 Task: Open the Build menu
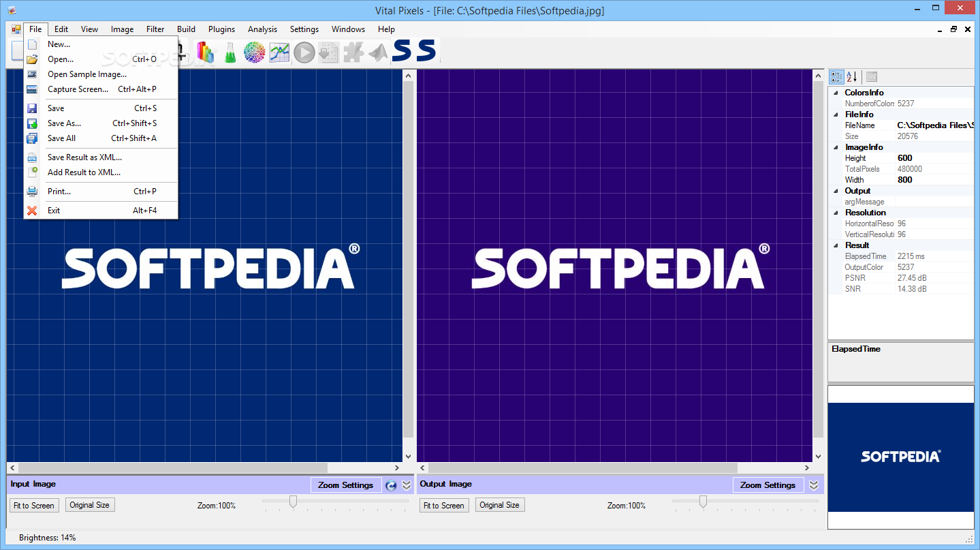coord(186,29)
